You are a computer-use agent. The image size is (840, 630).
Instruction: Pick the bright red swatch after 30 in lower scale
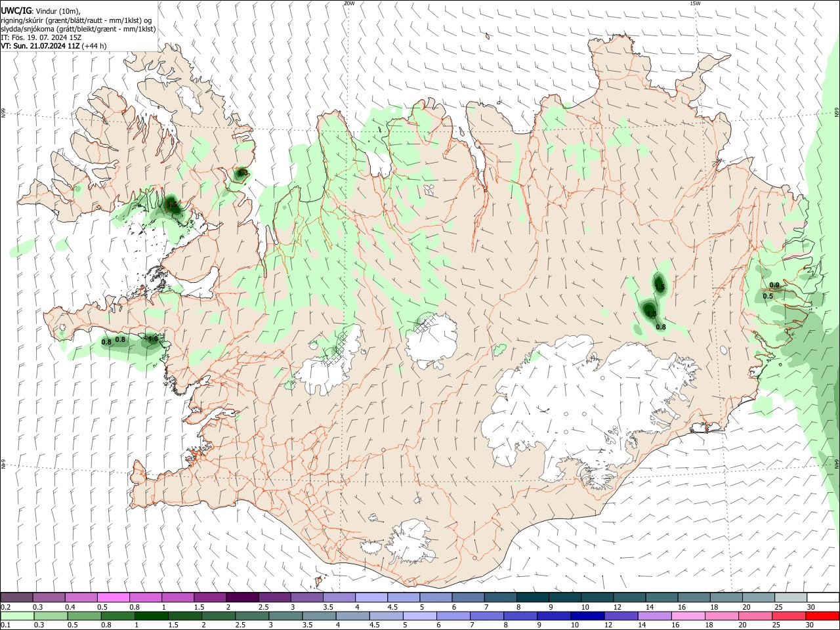click(823, 616)
